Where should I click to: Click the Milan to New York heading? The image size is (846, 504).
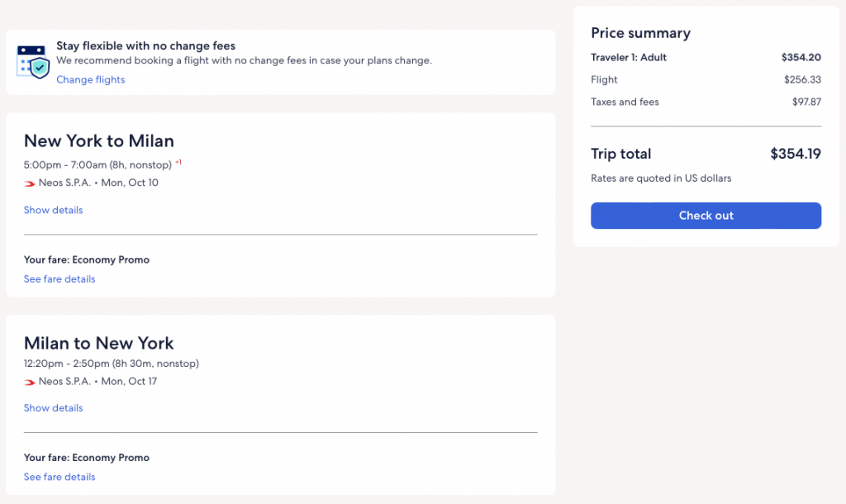(99, 343)
